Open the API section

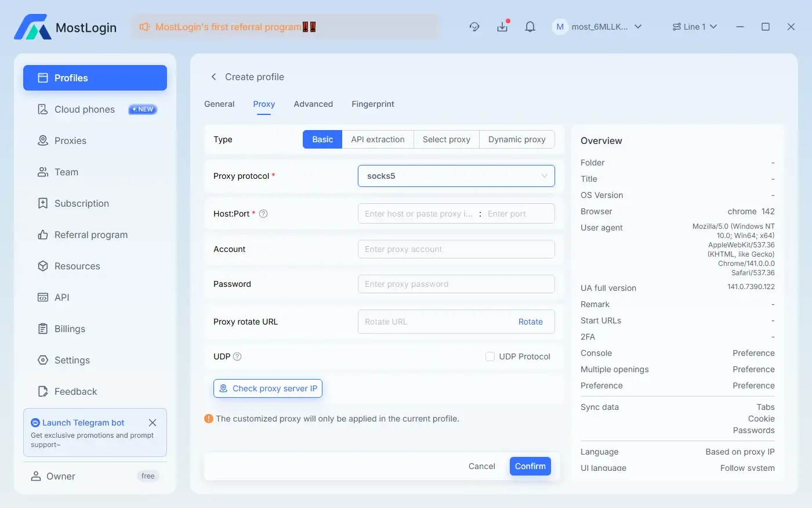point(61,297)
